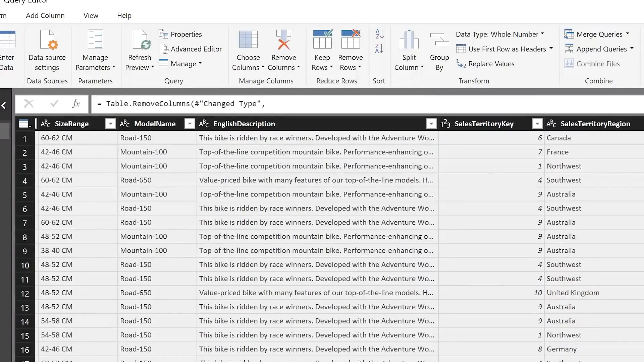Click the SalesTerritoryKey 123 type icon
Image resolution: width=644 pixels, height=362 pixels.
(x=445, y=124)
